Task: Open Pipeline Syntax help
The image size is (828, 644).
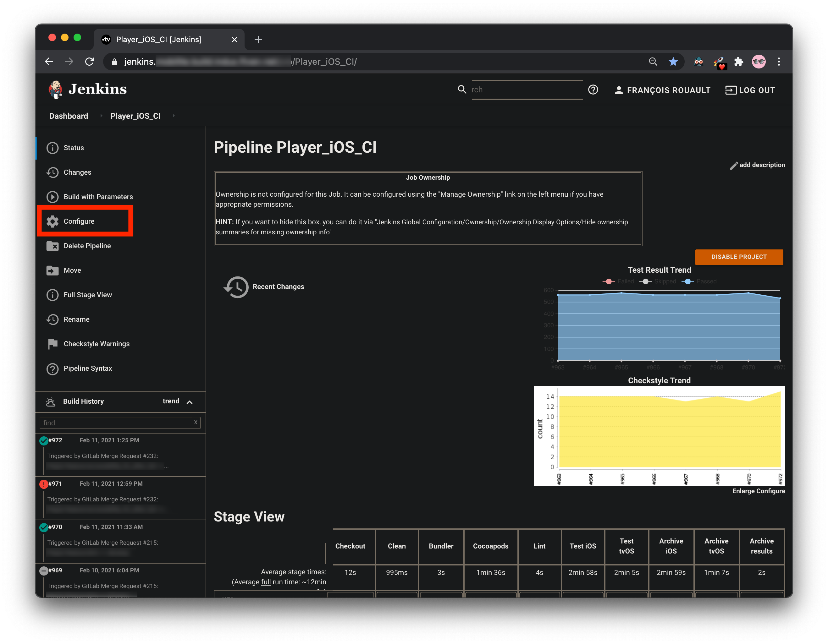Action: point(88,368)
